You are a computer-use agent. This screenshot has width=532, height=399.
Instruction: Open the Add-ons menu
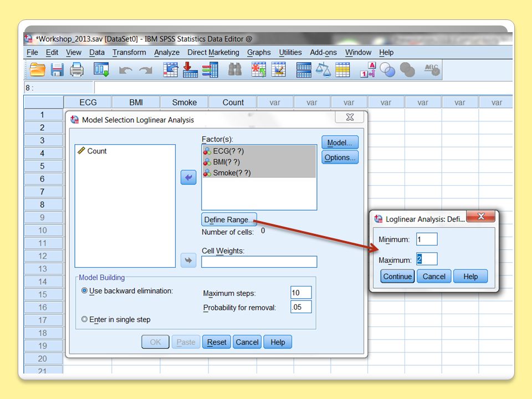(x=323, y=53)
